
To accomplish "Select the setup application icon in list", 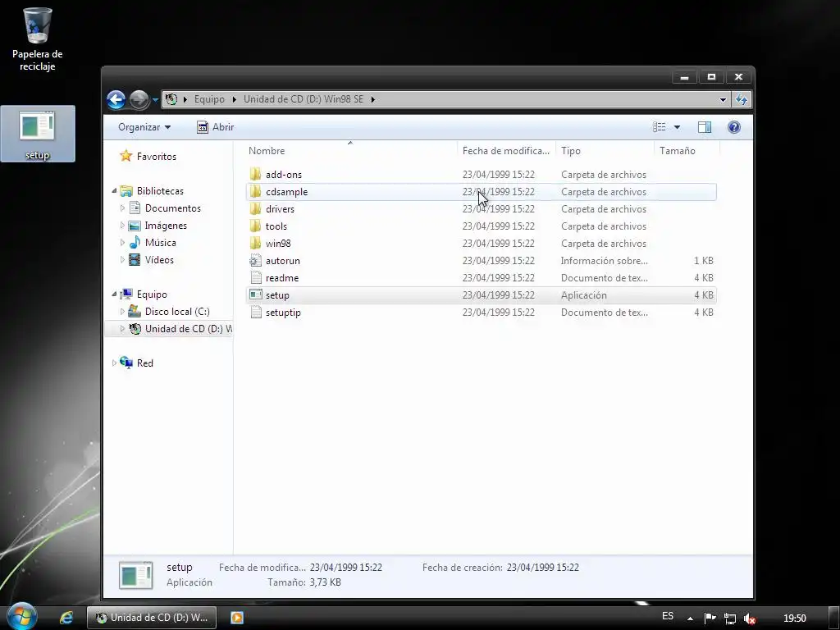I will click(x=256, y=294).
